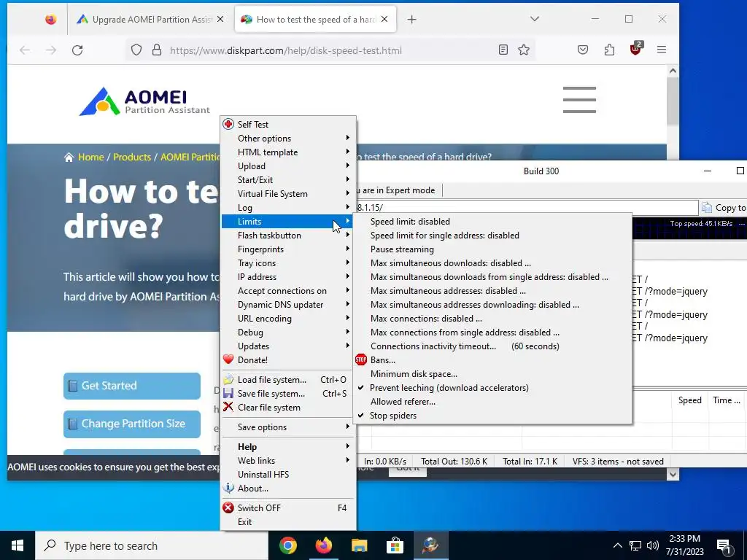The width and height of the screenshot is (747, 560).
Task: Click the Firefox address bar URL
Action: coord(285,50)
